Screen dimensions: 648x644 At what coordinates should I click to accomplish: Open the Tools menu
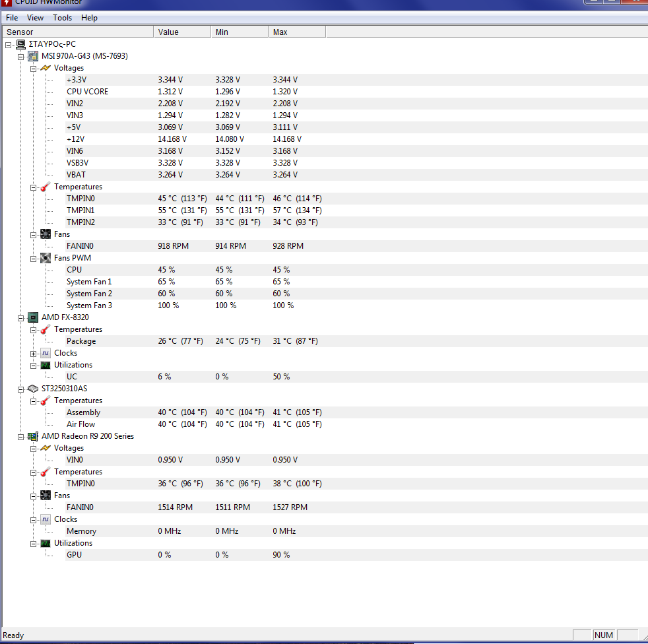point(63,18)
